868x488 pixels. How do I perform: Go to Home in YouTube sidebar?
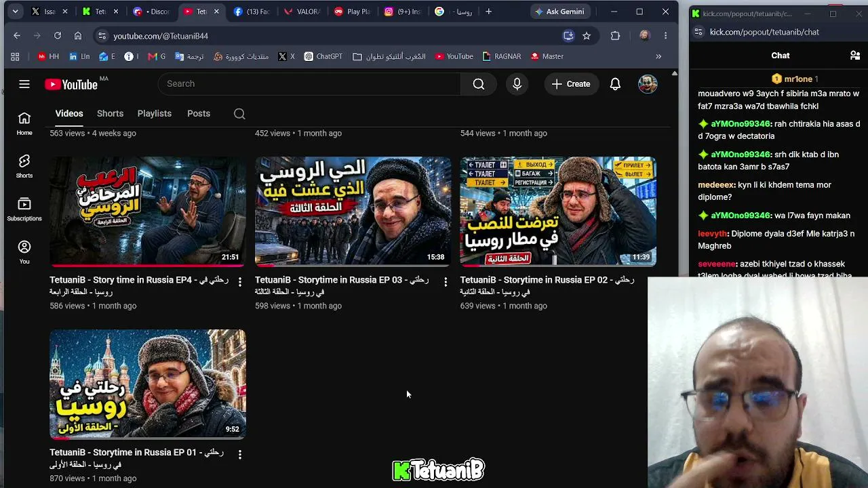pos(24,124)
